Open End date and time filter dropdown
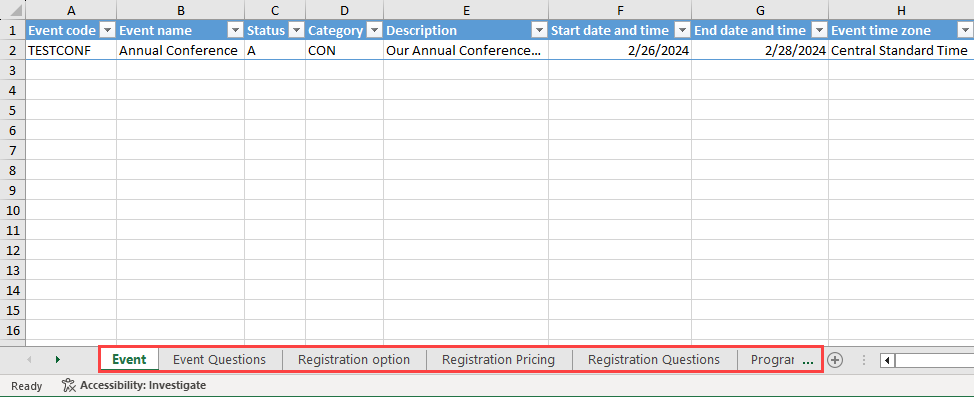This screenshot has width=974, height=397. click(x=819, y=30)
